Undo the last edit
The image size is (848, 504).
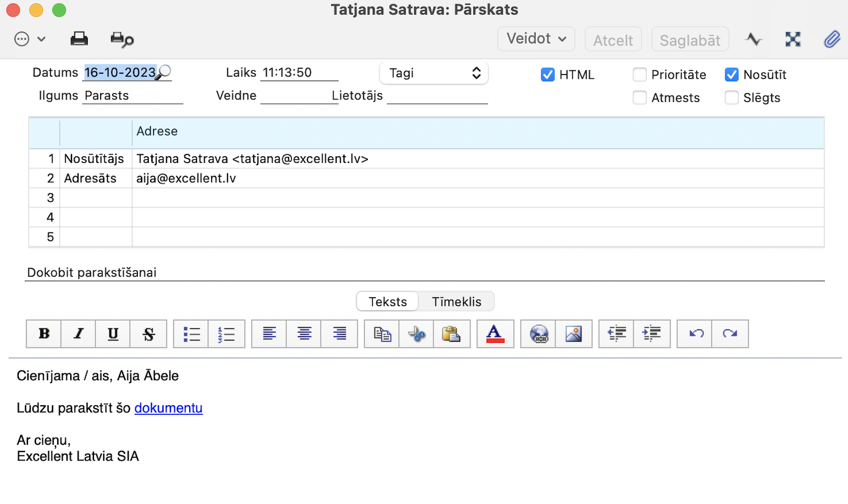pos(695,334)
